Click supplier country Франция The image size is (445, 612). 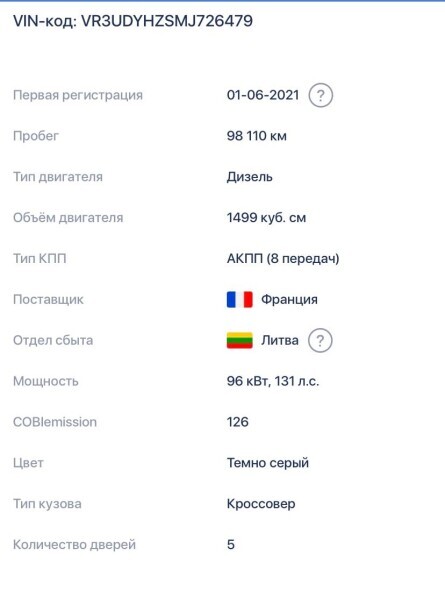[289, 300]
